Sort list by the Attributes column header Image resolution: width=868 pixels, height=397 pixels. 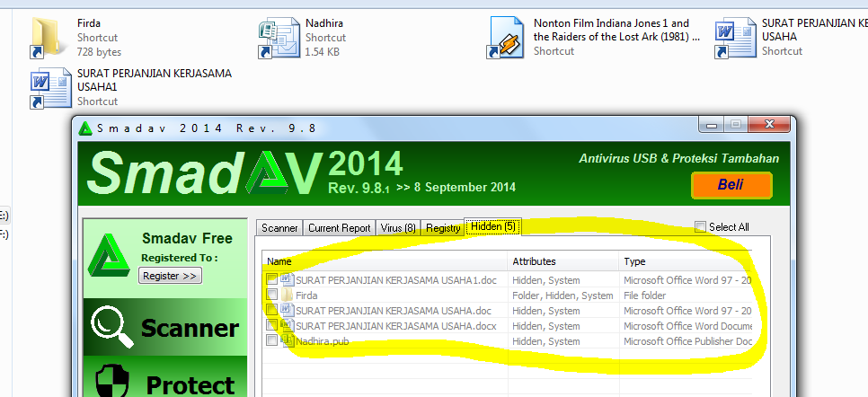coord(563,261)
